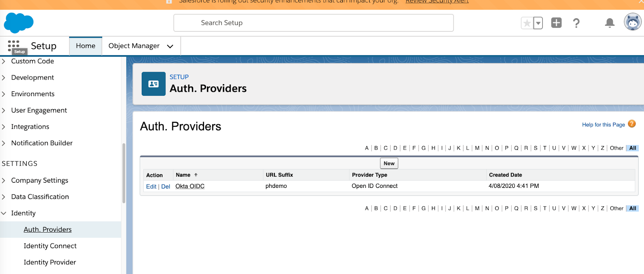This screenshot has height=274, width=644.
Task: Click the New auth provider button
Action: point(389,163)
